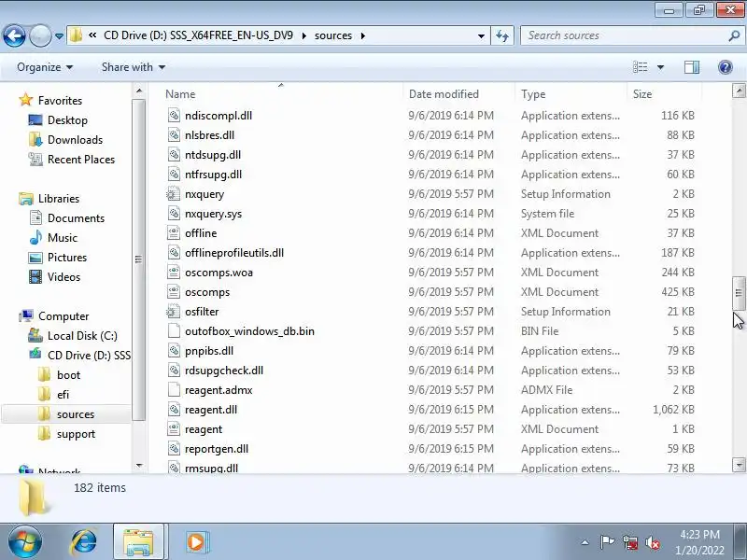The height and width of the screenshot is (560, 747).
Task: Select the offline XML document icon
Action: [174, 232]
